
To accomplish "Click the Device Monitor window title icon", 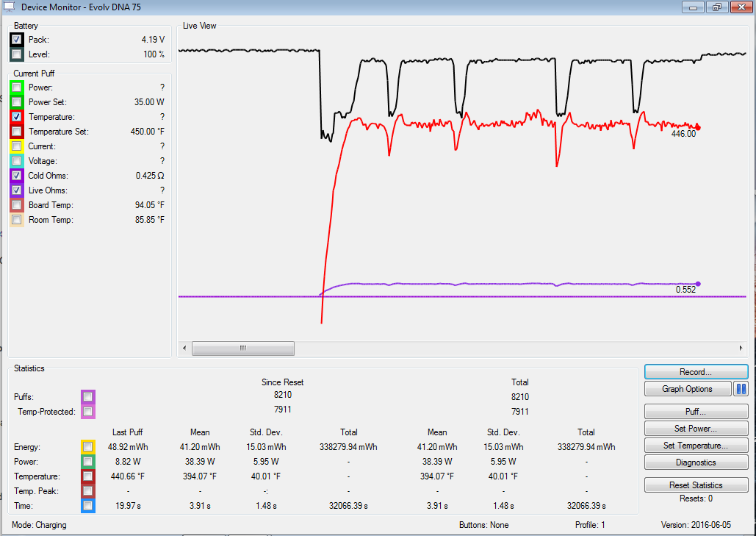I will click(x=9, y=7).
